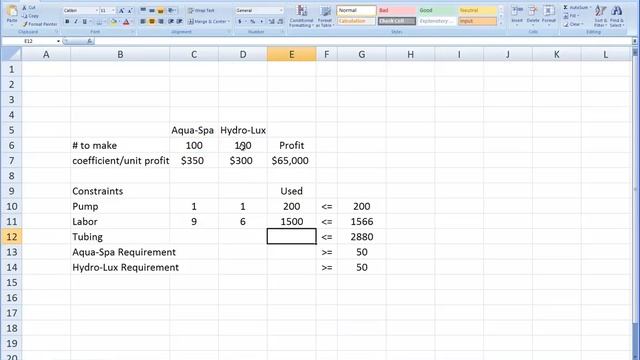Image resolution: width=640 pixels, height=360 pixels.
Task: Toggle Italic formatting
Action: point(76,22)
